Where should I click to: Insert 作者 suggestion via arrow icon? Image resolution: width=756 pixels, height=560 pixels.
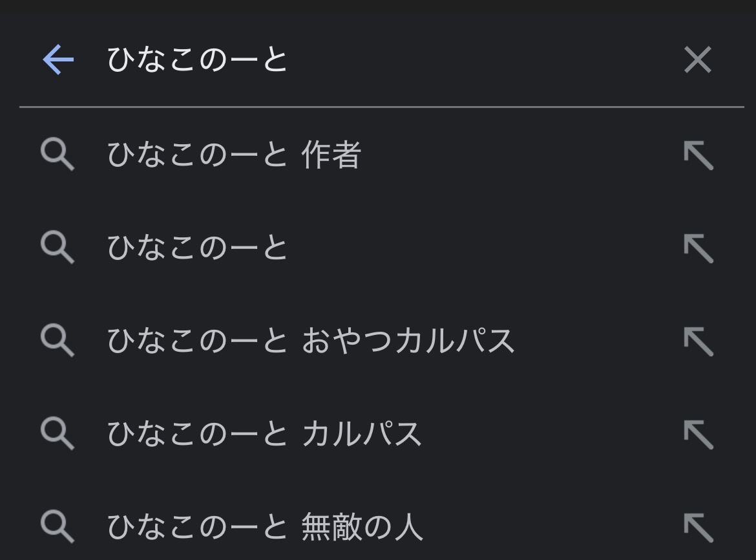(x=698, y=156)
